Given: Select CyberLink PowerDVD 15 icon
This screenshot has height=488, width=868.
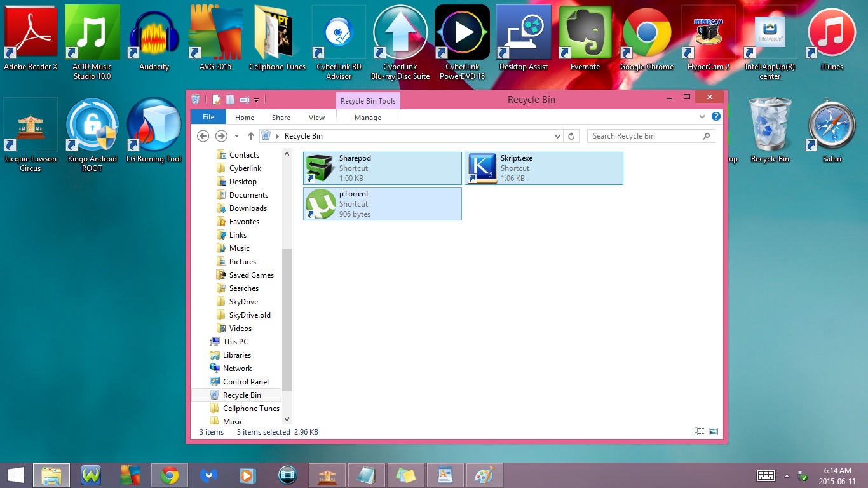Looking at the screenshot, I should [x=462, y=43].
